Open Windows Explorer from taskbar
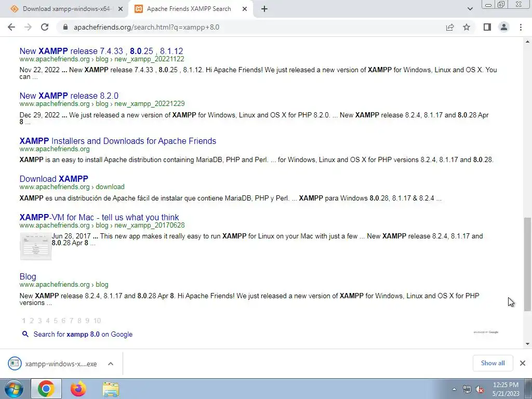The image size is (532, 399). click(111, 389)
